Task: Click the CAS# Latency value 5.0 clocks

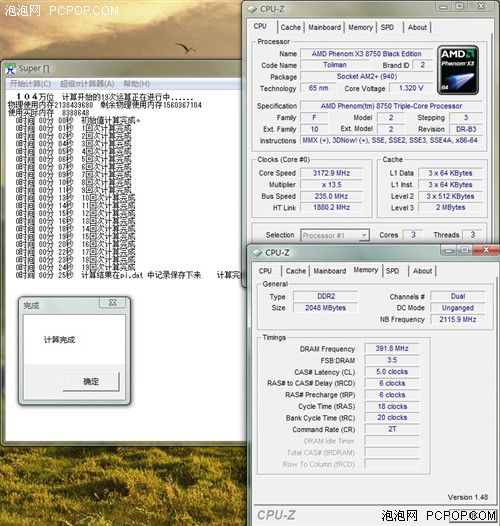Action: (392, 372)
